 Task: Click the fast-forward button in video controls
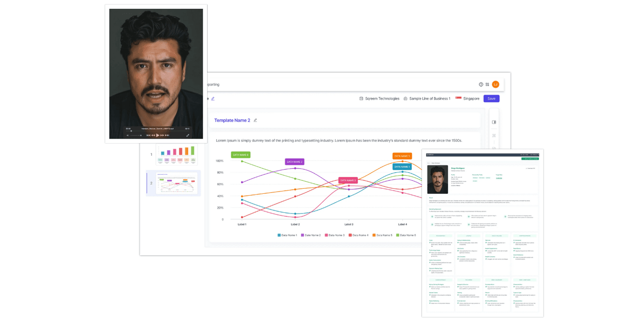(x=162, y=135)
